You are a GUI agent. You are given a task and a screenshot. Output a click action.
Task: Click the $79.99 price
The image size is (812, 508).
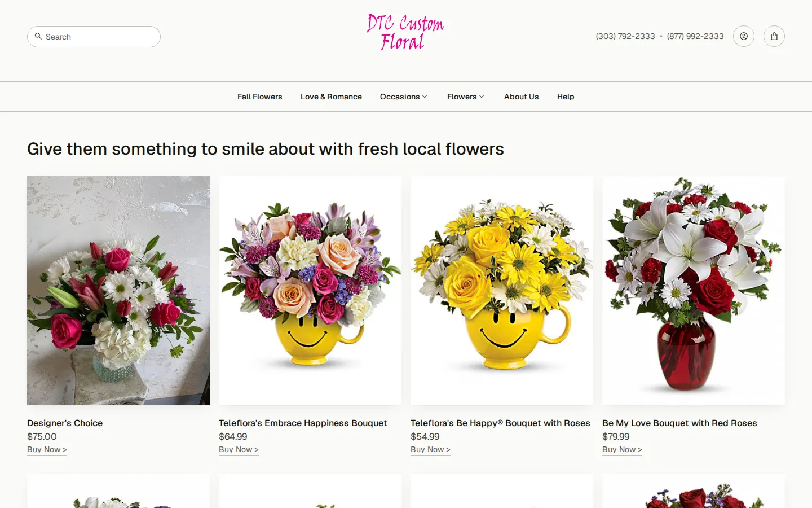click(616, 436)
